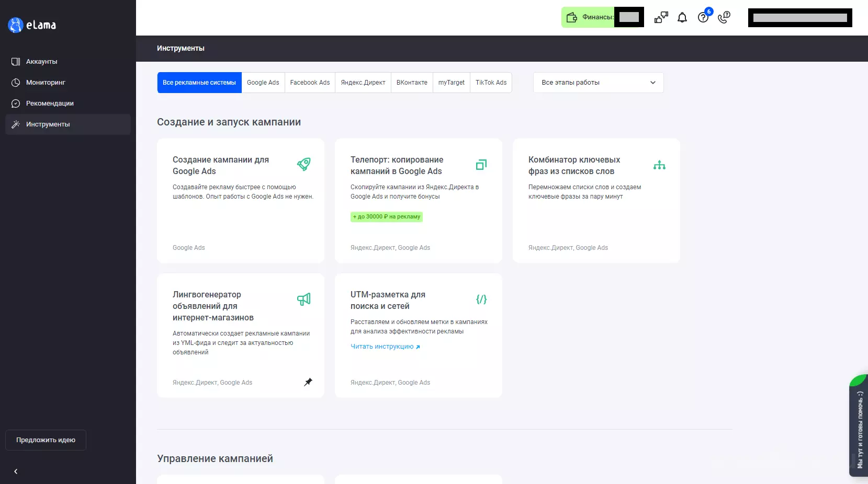
Task: Select the Все рекламные системы tab
Action: coord(199,83)
